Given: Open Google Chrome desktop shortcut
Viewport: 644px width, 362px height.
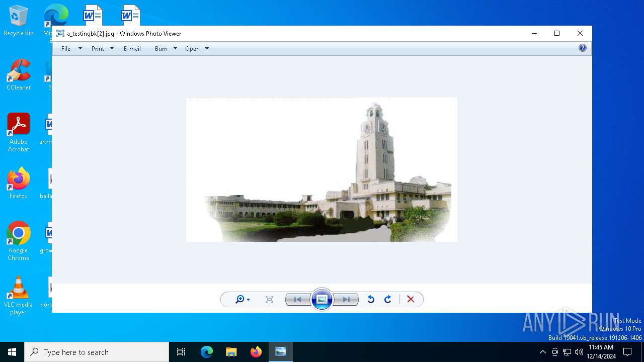Looking at the screenshot, I should tap(19, 241).
